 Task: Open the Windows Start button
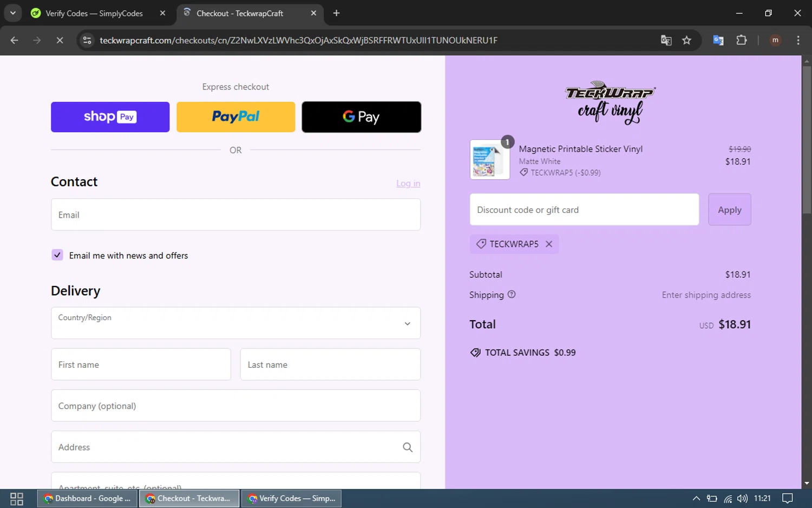tap(17, 498)
